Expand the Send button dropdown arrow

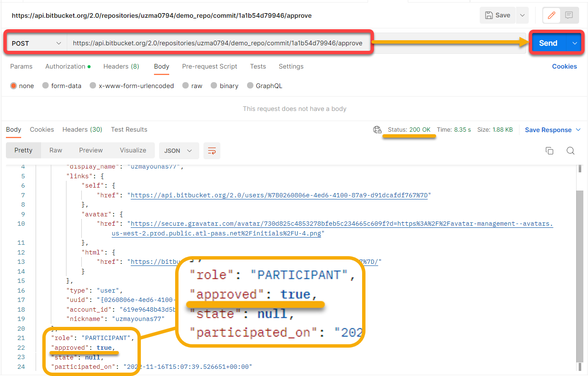(x=575, y=43)
